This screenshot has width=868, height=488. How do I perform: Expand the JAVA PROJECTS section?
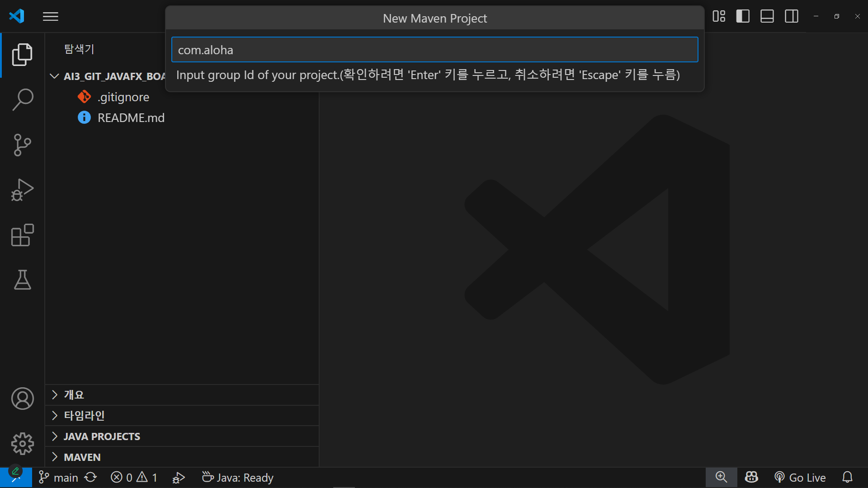tap(182, 436)
